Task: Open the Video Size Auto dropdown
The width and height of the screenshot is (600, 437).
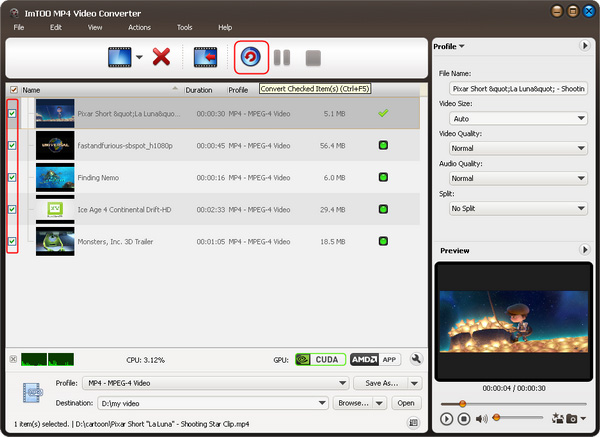Action: click(x=518, y=119)
